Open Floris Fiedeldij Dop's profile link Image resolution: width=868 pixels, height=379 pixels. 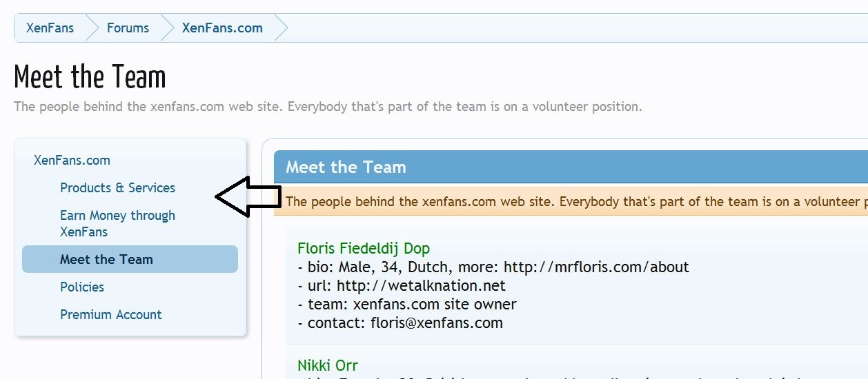364,249
